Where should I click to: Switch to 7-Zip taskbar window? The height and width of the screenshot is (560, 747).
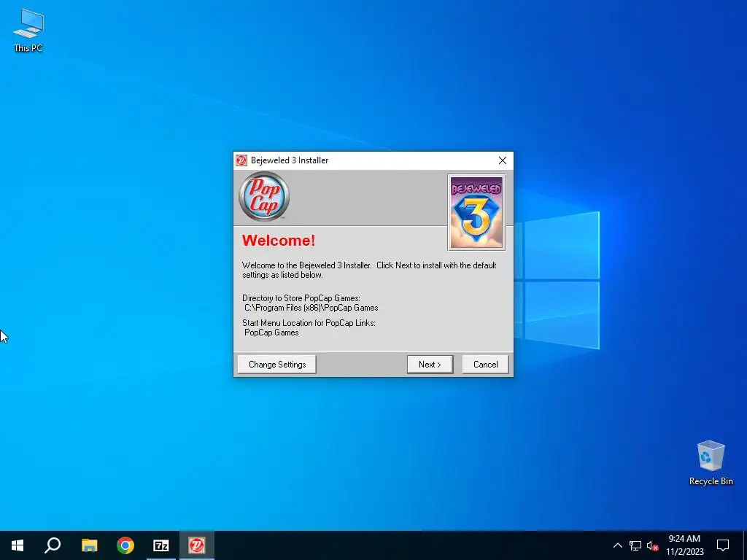161,545
